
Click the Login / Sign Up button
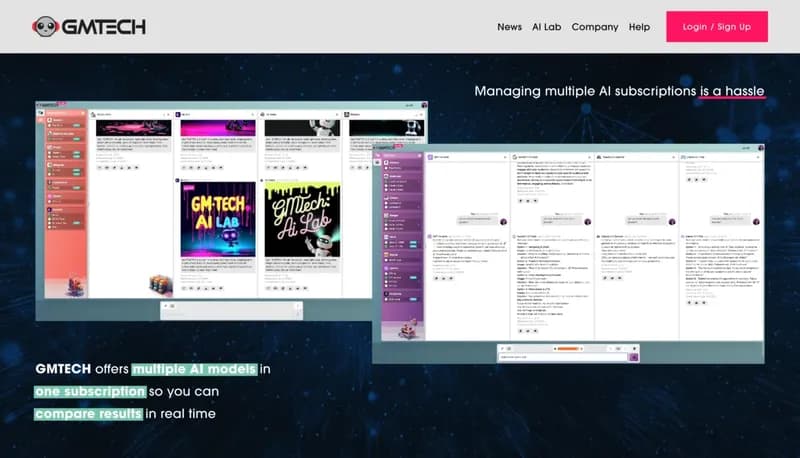(717, 27)
